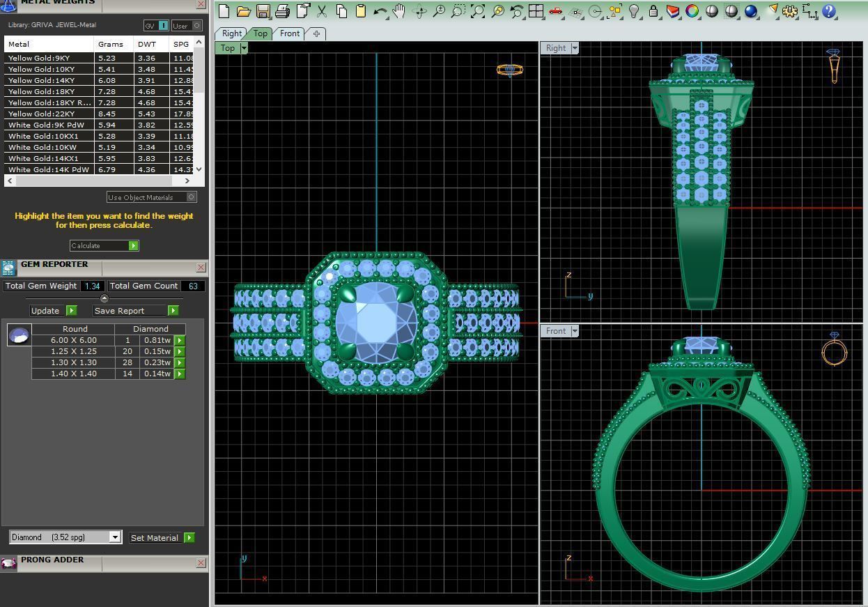Select the Rotate View tool
868x607 pixels.
tap(419, 11)
